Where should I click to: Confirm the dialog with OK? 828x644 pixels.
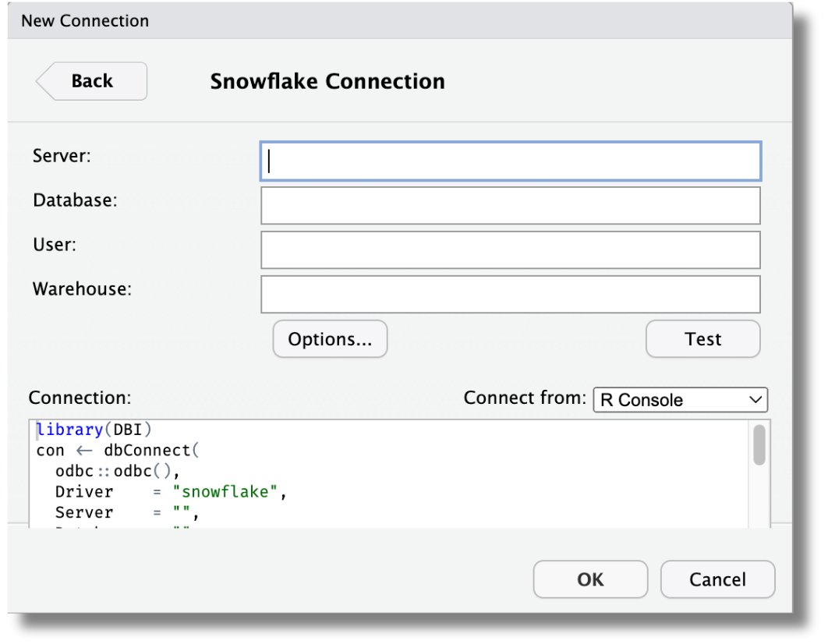point(590,579)
